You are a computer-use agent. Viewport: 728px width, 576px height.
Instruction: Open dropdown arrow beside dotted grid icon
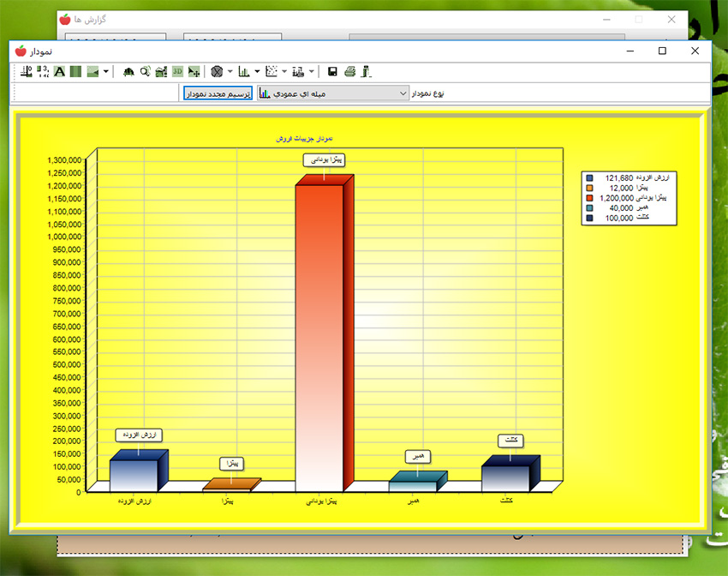[x=284, y=72]
